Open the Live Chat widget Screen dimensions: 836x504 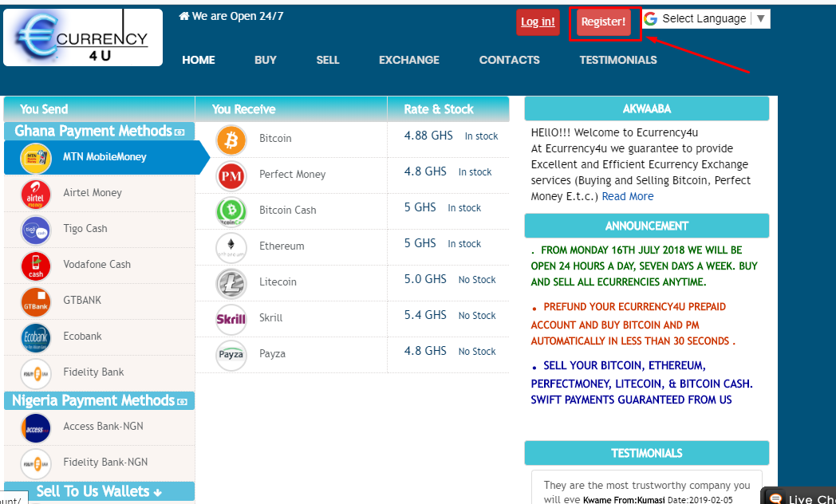click(799, 497)
